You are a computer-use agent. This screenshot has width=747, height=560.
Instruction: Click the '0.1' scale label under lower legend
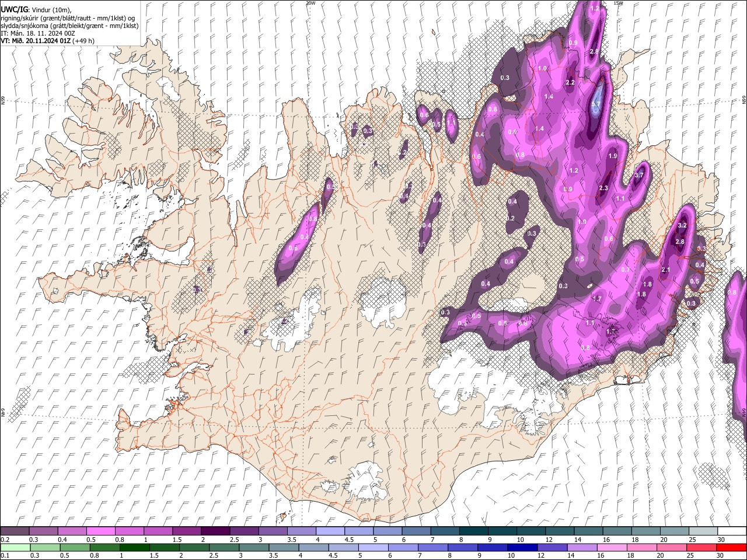[x=4, y=555]
